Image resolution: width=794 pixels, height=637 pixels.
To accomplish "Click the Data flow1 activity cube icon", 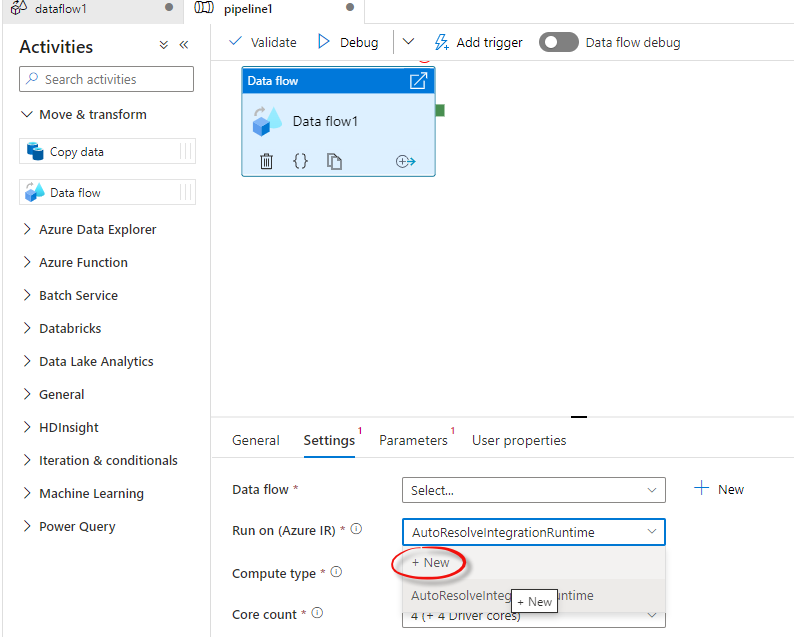I will pyautogui.click(x=267, y=122).
